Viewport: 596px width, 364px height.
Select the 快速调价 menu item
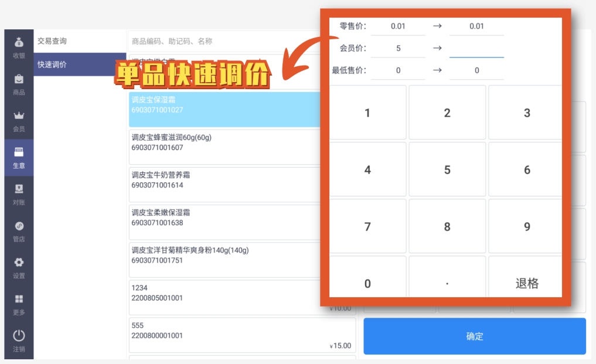tap(79, 64)
